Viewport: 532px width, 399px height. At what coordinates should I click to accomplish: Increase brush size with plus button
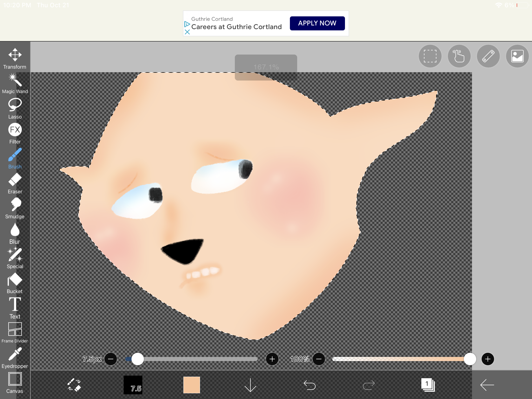(272, 359)
